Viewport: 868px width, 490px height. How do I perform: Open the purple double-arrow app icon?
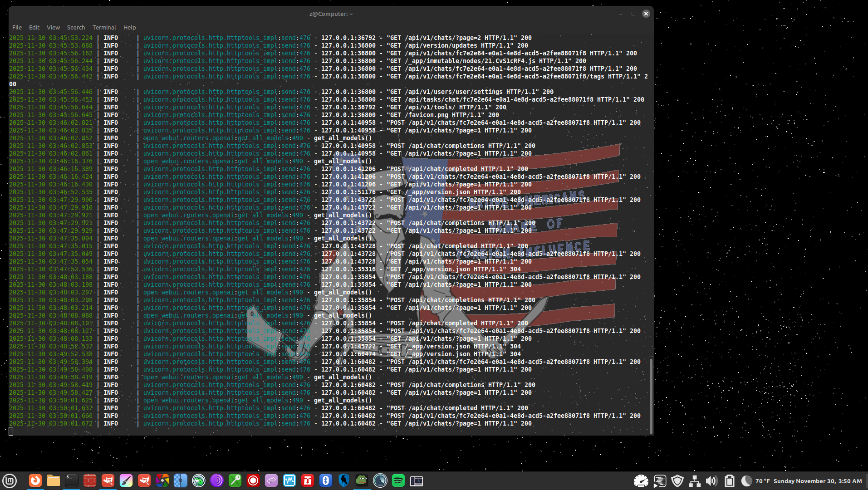pyautogui.click(x=271, y=480)
